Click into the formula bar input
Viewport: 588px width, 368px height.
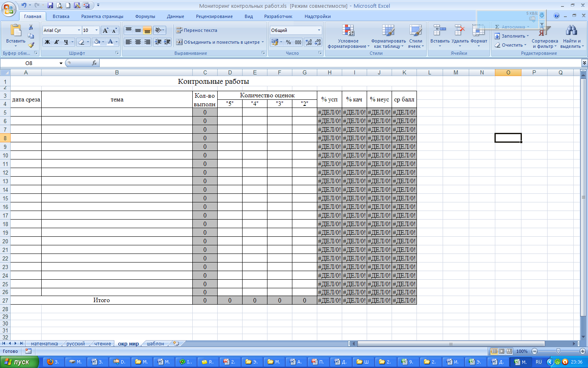(x=340, y=63)
